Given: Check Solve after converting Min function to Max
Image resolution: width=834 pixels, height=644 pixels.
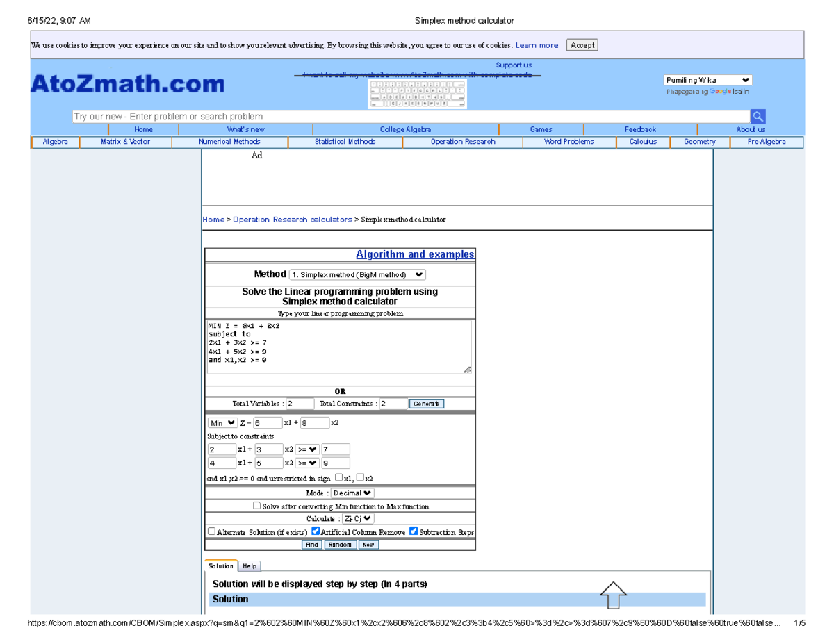Looking at the screenshot, I should [256, 506].
